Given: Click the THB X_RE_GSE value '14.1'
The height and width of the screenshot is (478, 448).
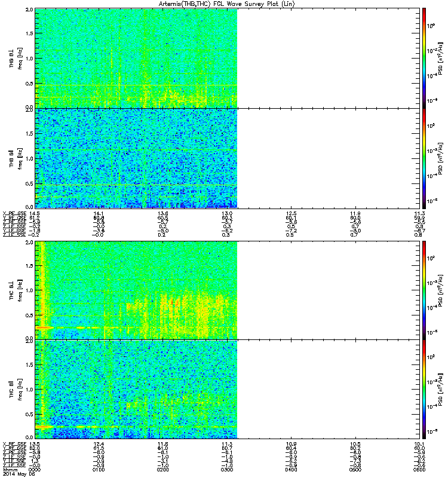Looking at the screenshot, I should 99,213.
